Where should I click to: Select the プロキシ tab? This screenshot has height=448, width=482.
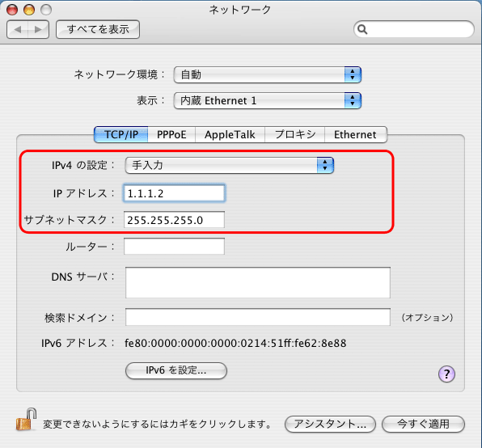(295, 134)
